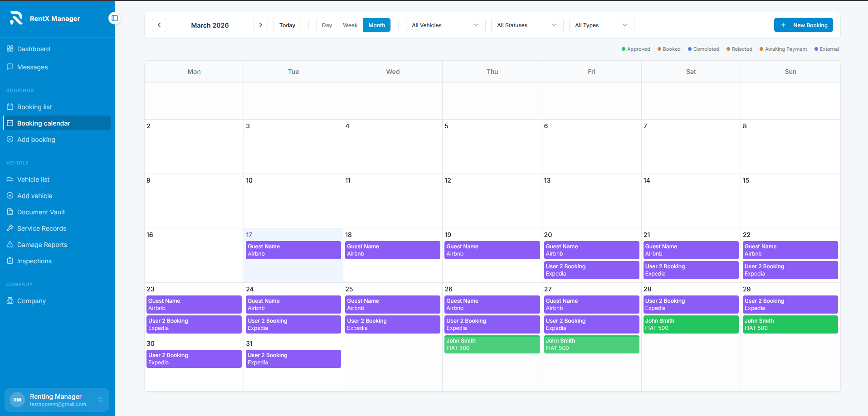This screenshot has height=416, width=868.
Task: Open Damage Reports
Action: (41, 244)
